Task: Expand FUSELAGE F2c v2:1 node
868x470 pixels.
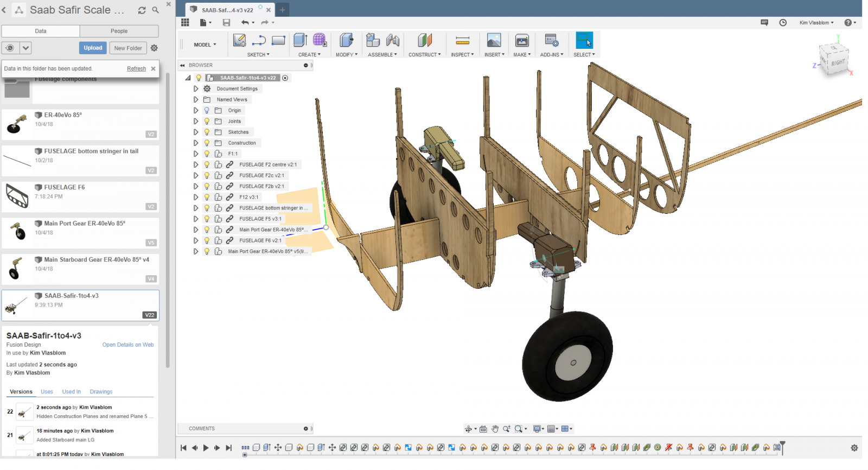Action: (196, 175)
